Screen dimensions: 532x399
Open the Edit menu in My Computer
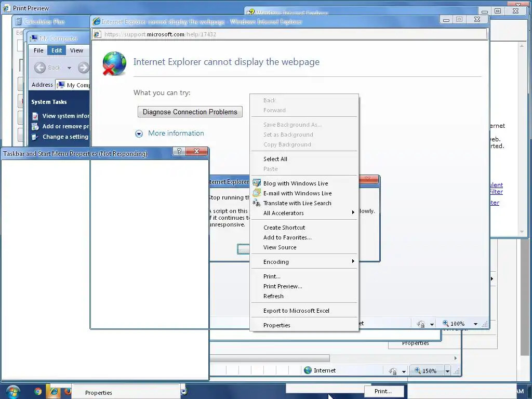pyautogui.click(x=57, y=50)
